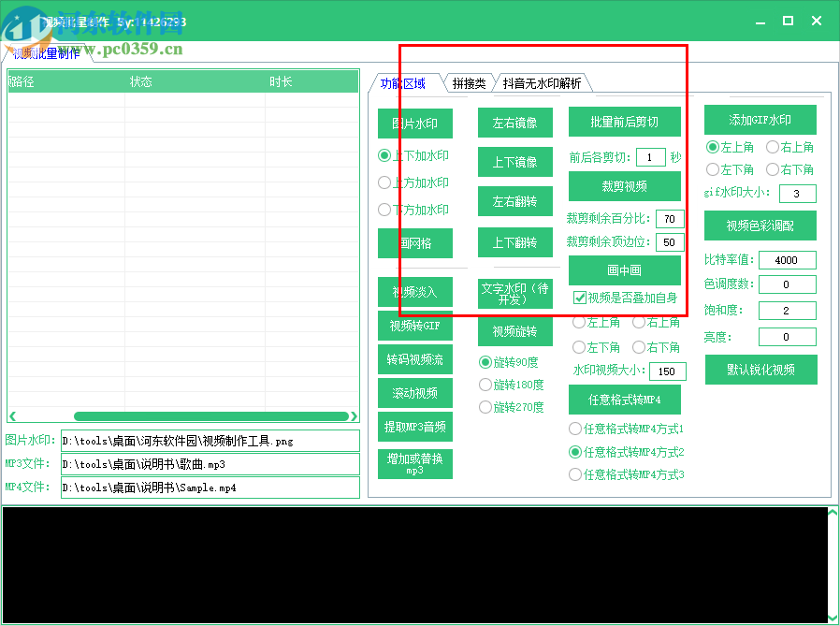Screen dimensions: 840x626
Task: Click the 批量前后剪切 button
Action: (x=624, y=122)
